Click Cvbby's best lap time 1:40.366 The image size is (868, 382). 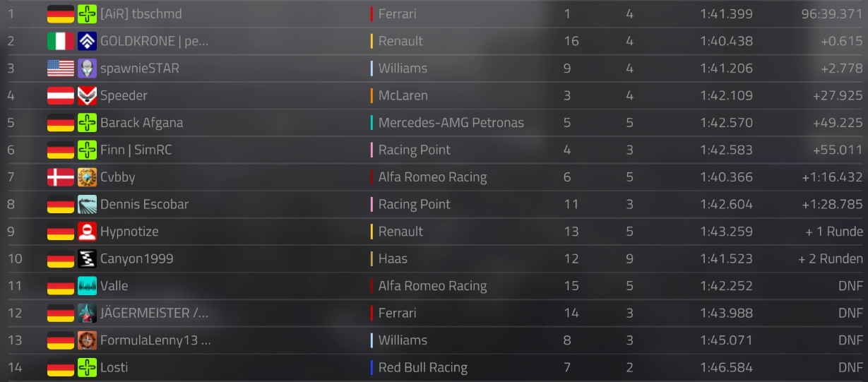[x=726, y=177]
